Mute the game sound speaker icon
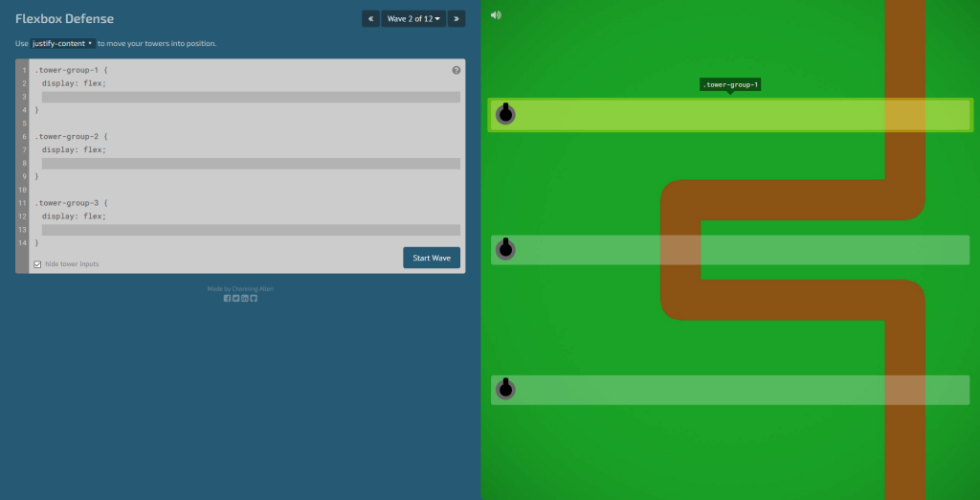The height and width of the screenshot is (500, 980). [496, 15]
